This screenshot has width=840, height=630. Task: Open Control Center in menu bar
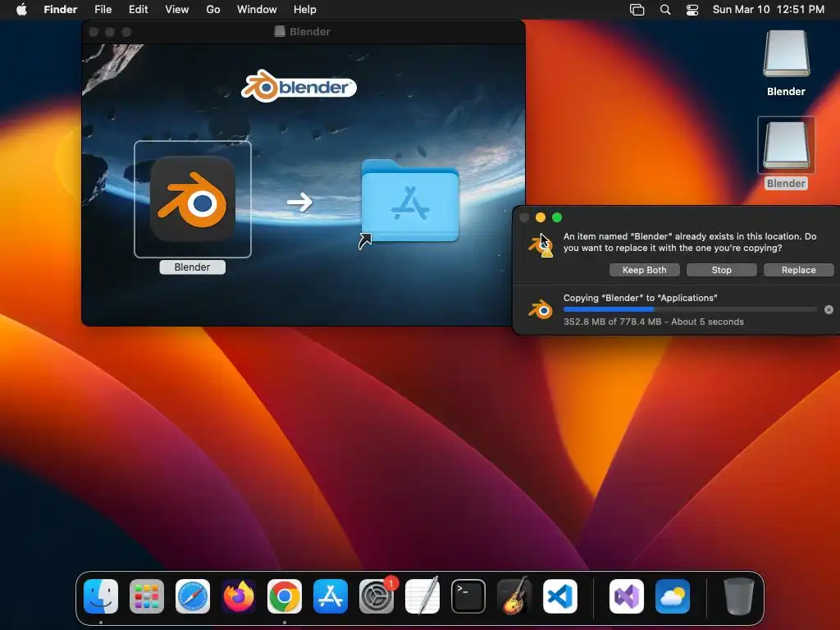[x=692, y=10]
